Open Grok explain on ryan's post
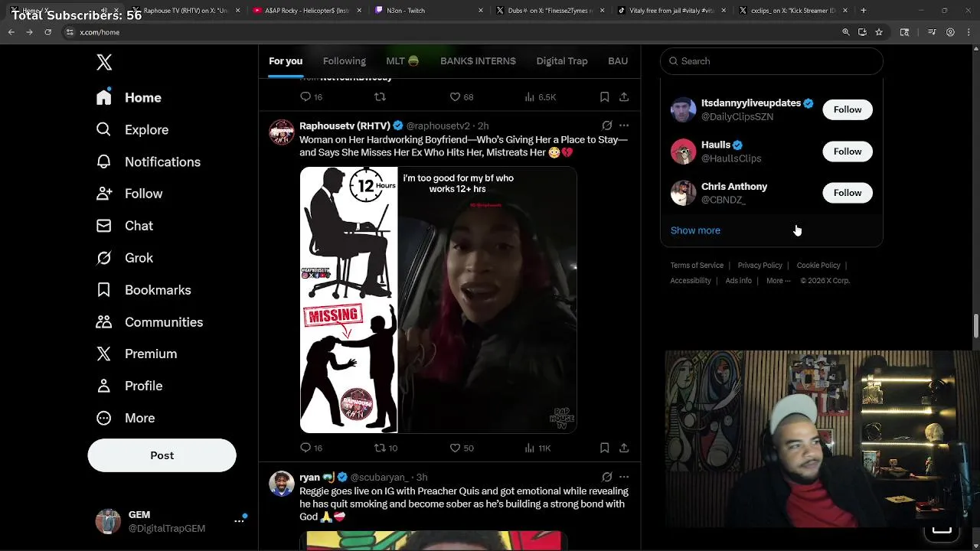This screenshot has width=980, height=551. tap(607, 477)
